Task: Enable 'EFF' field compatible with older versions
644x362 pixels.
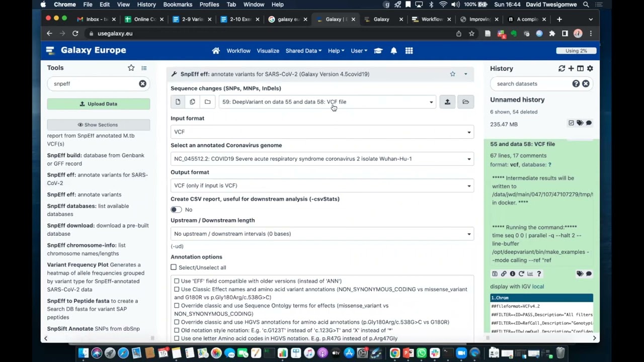Action: 177,281
